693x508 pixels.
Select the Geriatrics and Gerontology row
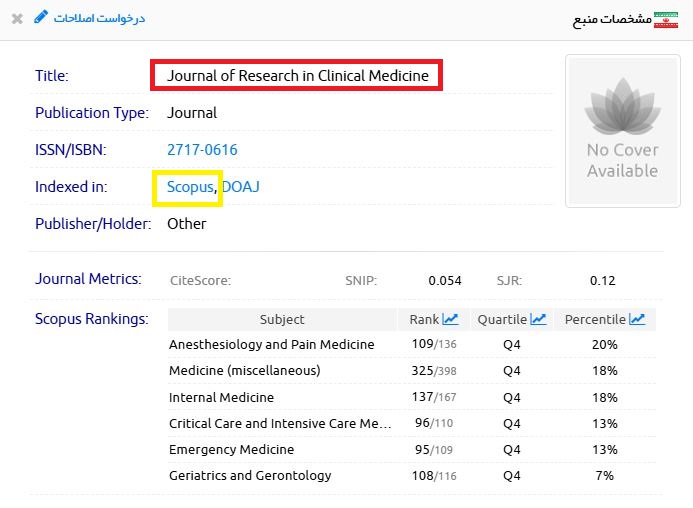tap(250, 475)
